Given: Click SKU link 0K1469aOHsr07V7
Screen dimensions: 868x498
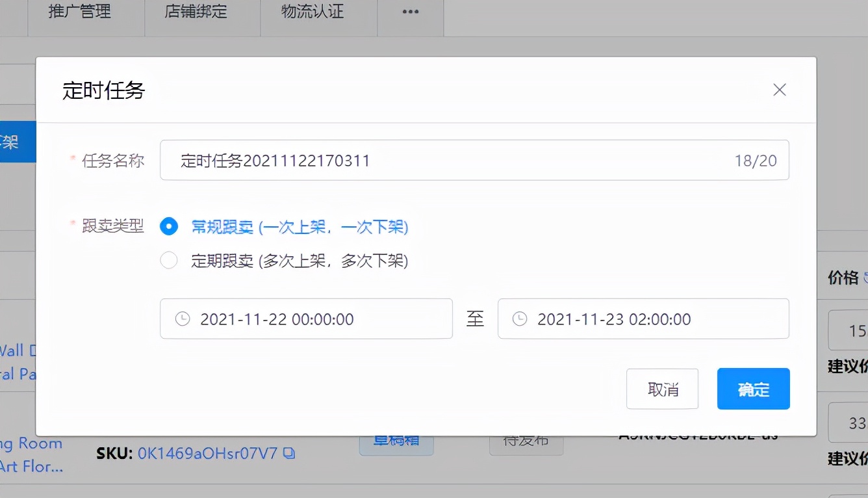Looking at the screenshot, I should pos(208,452).
